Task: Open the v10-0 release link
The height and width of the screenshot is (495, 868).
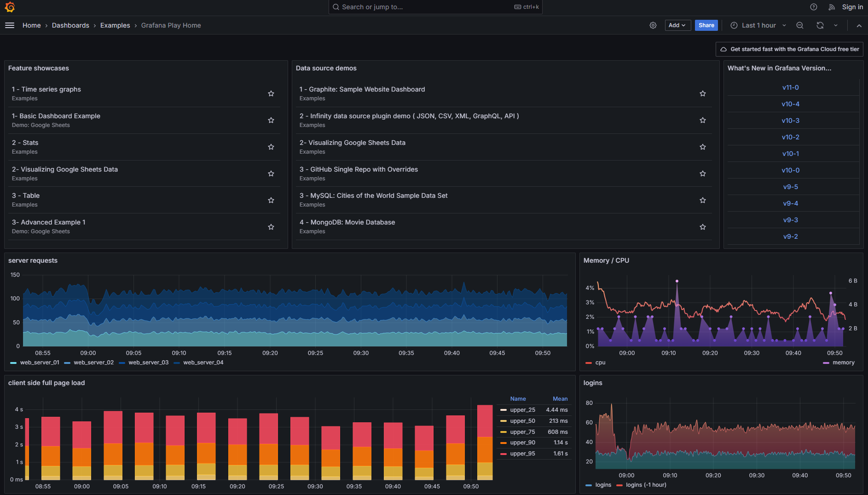Action: tap(790, 170)
